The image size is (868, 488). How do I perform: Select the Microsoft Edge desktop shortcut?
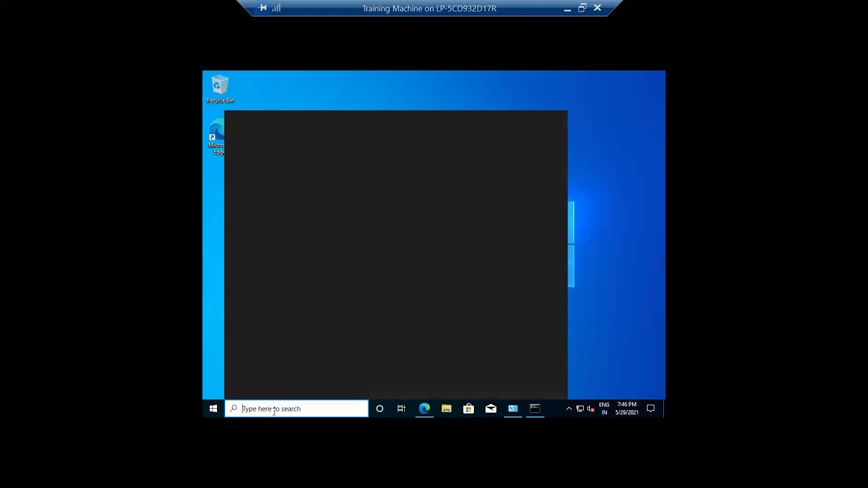pos(216,138)
